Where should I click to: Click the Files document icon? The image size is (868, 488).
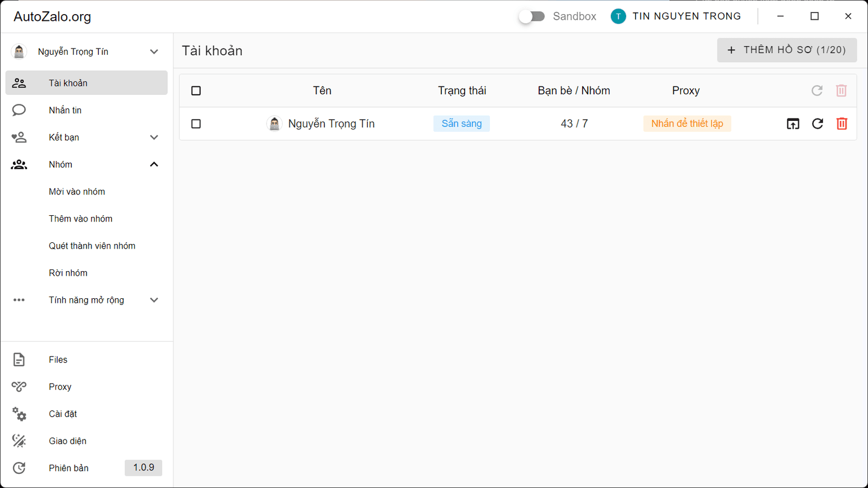point(19,360)
